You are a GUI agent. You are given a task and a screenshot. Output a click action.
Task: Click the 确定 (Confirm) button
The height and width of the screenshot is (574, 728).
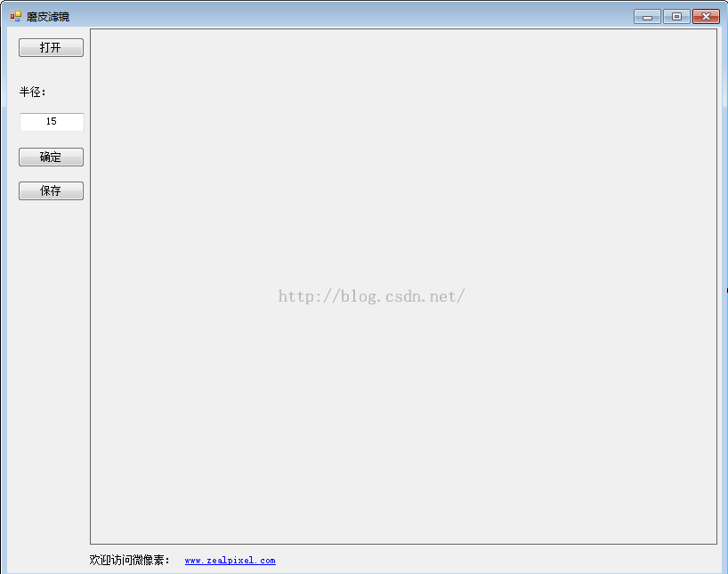pos(51,157)
